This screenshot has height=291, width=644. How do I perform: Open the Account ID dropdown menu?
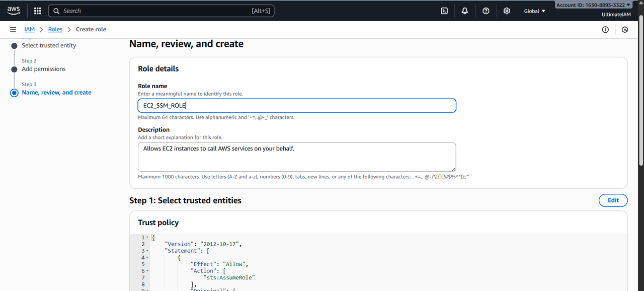point(593,5)
